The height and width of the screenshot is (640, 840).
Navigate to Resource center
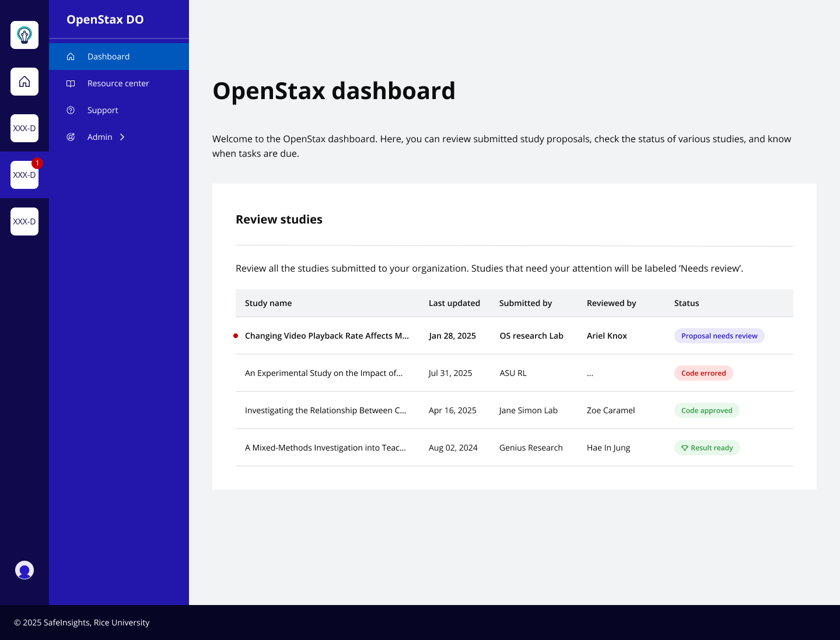pyautogui.click(x=118, y=83)
